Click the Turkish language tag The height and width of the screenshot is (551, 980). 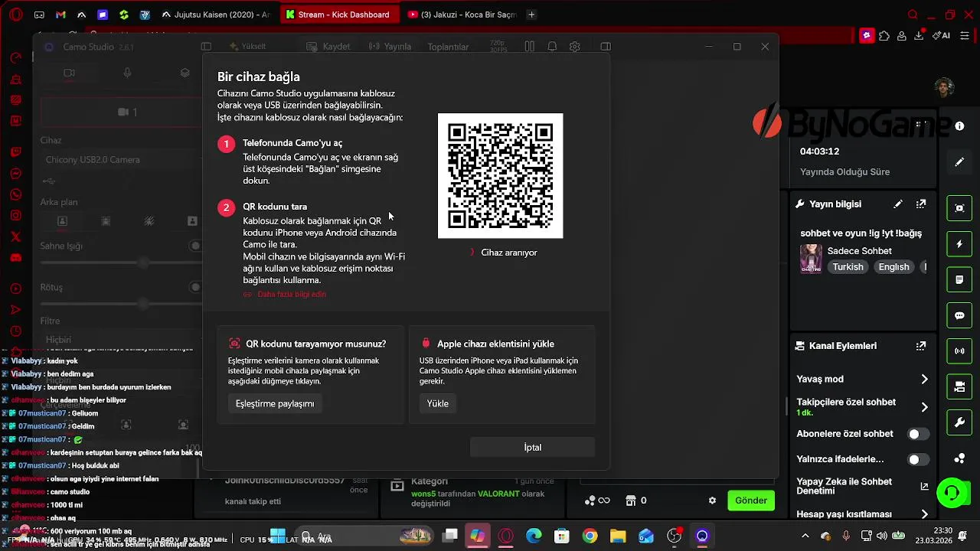848,267
